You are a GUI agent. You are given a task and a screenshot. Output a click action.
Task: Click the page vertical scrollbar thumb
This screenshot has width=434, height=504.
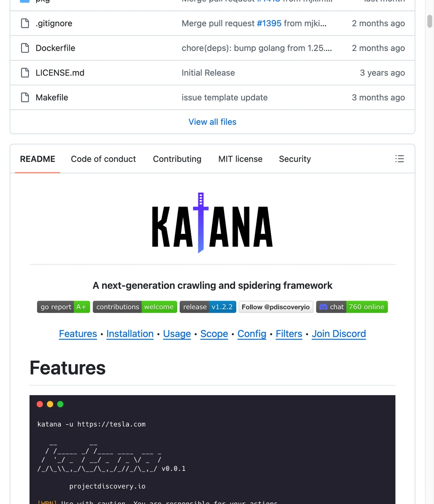tap(430, 21)
